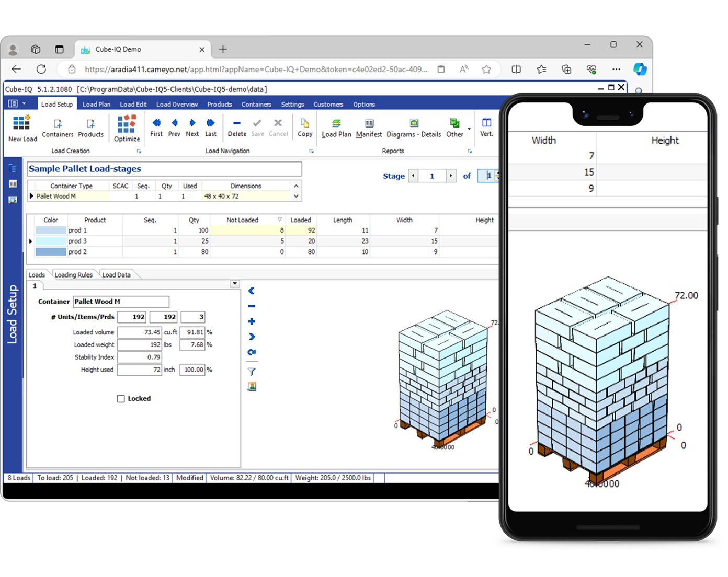Open the Load Plan report
This screenshot has width=728, height=577.
click(x=336, y=128)
